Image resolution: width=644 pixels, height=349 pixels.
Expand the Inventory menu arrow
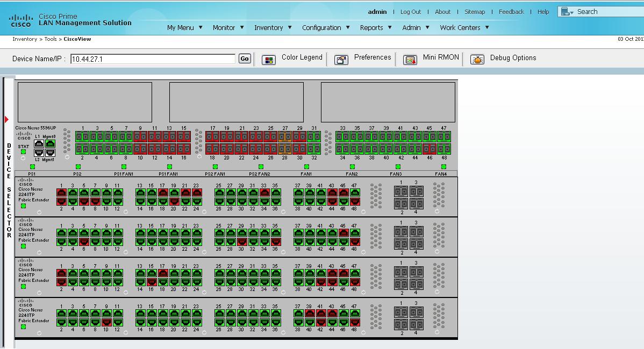click(x=290, y=27)
